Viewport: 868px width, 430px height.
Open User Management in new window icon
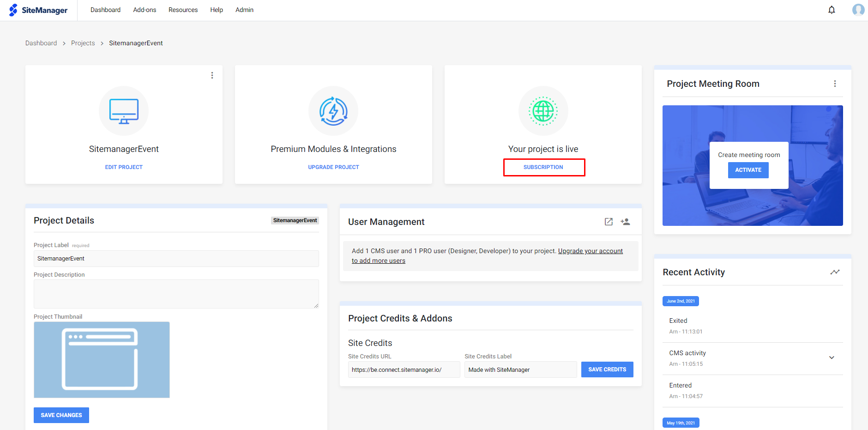coord(609,222)
